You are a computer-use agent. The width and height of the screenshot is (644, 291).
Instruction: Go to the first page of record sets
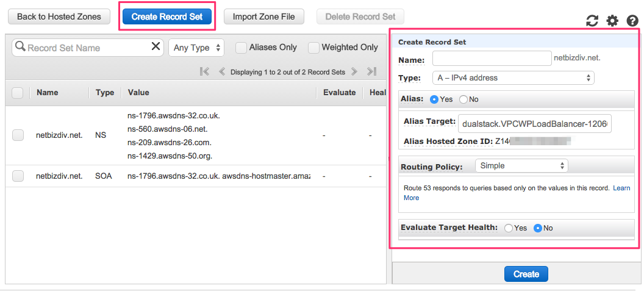point(205,72)
